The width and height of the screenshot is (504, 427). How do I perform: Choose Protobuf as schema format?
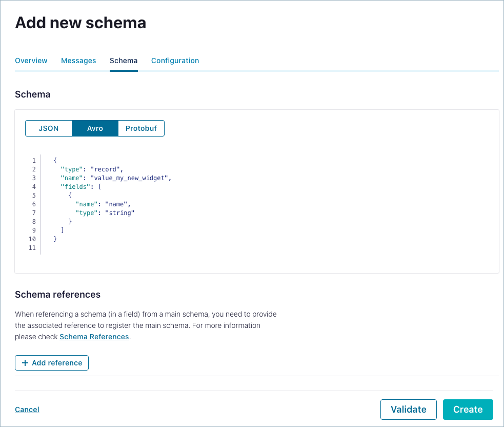pos(141,128)
